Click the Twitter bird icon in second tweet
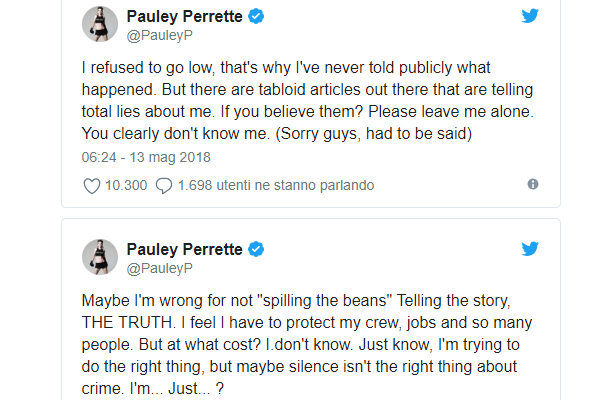This screenshot has width=600, height=400. (530, 249)
